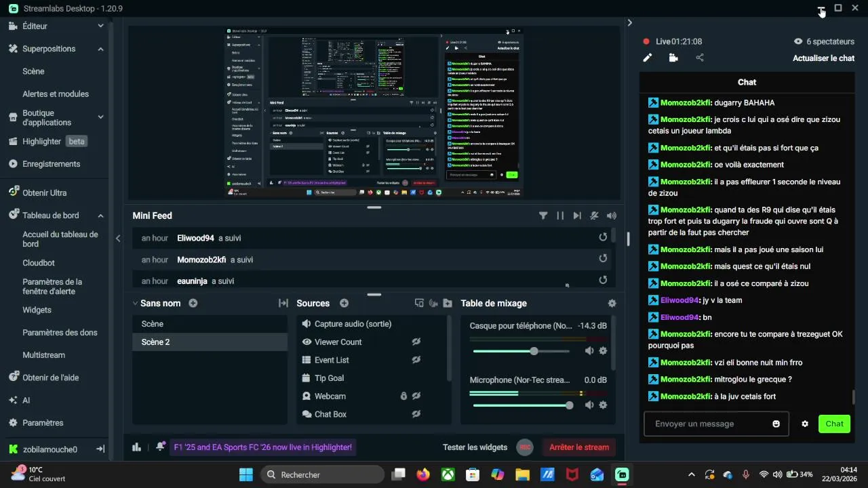Expand the Sans nom scene collection dropdown
Screen dimensions: 868x488
[x=136, y=303]
